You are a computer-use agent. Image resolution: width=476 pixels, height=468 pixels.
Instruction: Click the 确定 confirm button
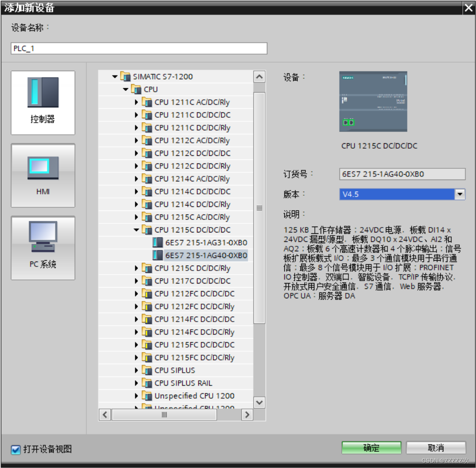click(371, 448)
